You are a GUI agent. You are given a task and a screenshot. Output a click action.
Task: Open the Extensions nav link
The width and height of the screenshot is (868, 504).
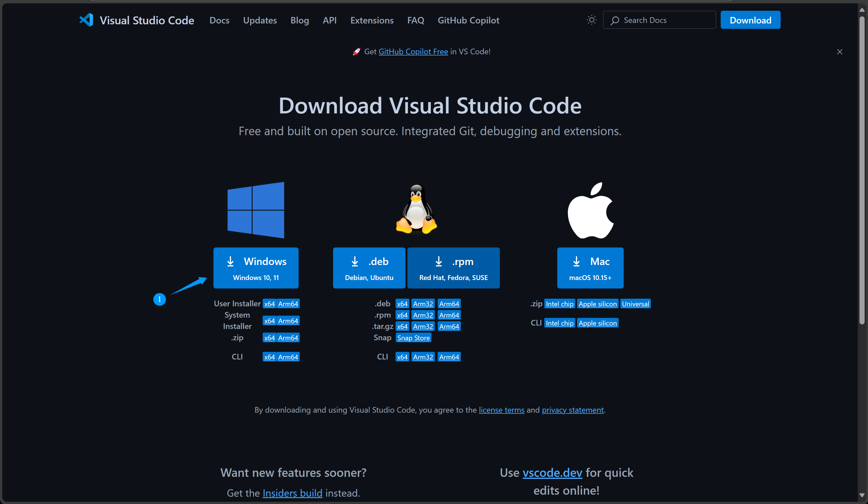click(372, 20)
